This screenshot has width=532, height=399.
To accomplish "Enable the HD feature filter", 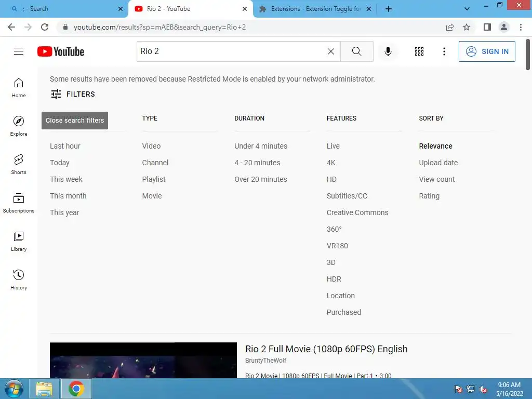I will (331, 179).
